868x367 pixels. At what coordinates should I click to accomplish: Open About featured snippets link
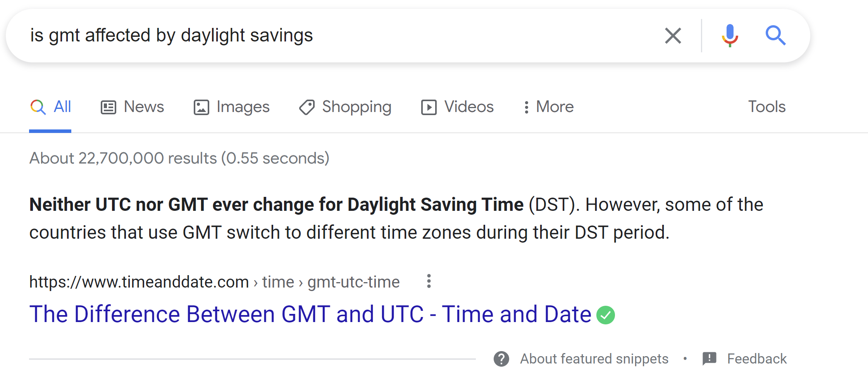click(594, 358)
